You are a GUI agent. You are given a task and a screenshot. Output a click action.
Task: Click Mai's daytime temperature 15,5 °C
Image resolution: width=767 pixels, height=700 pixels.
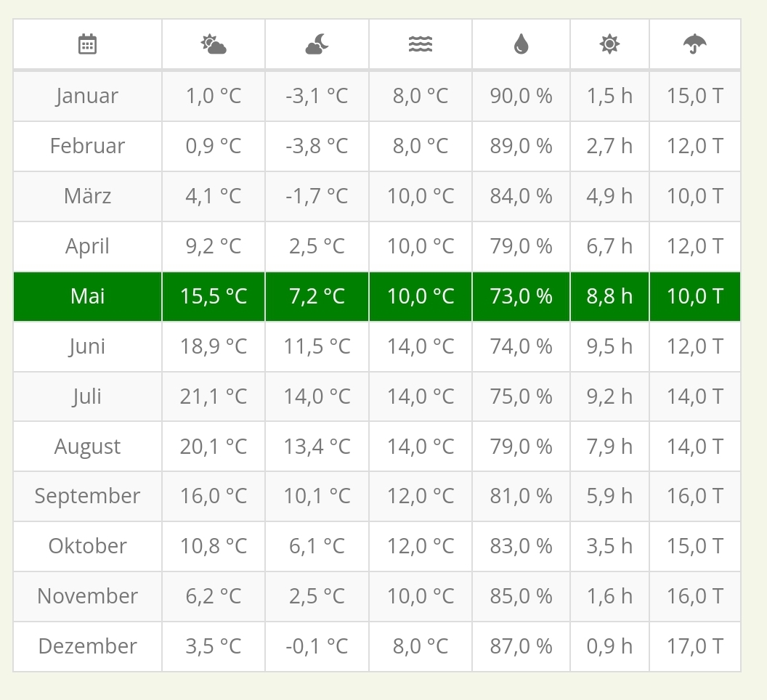coord(214,296)
